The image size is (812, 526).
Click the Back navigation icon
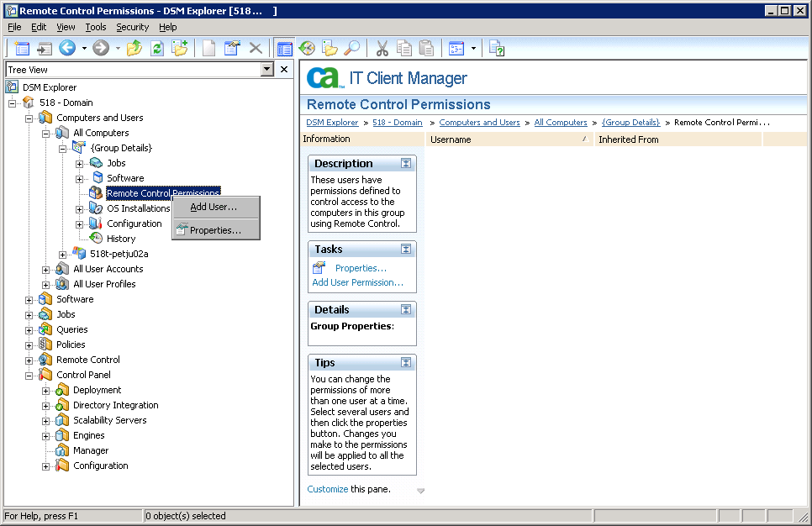click(67, 48)
